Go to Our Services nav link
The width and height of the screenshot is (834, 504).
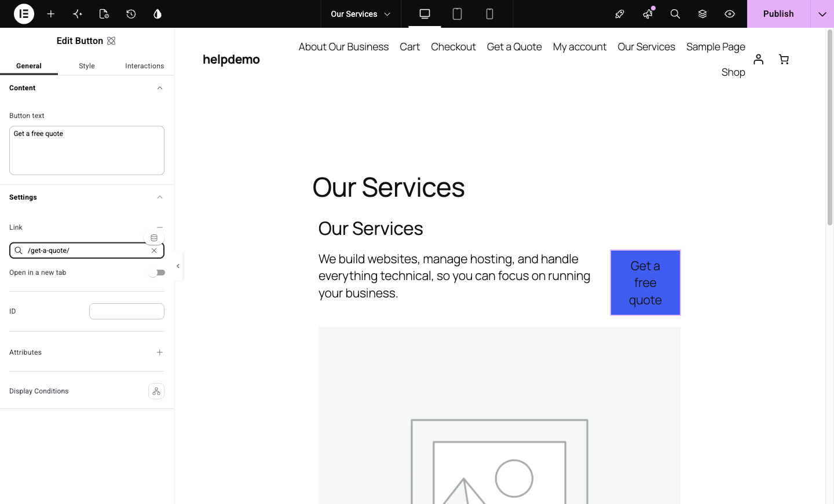coord(646,46)
